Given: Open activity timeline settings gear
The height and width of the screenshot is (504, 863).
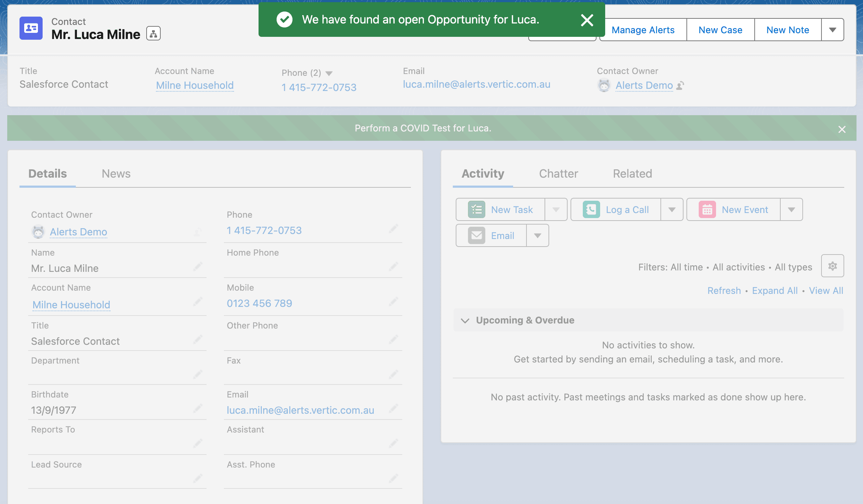Looking at the screenshot, I should coord(833,266).
